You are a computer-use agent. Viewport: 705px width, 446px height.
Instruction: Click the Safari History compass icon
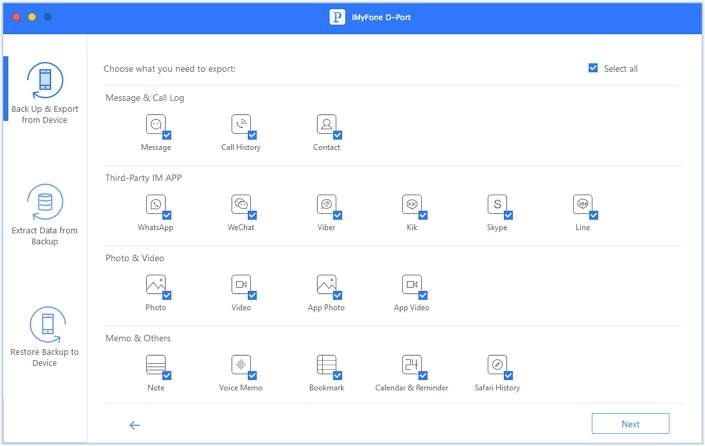(497, 365)
